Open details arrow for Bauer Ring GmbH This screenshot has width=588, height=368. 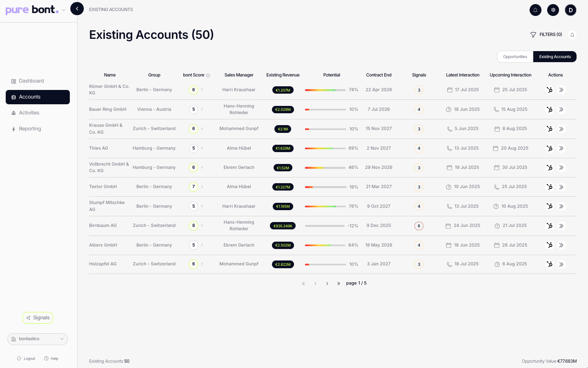[561, 110]
